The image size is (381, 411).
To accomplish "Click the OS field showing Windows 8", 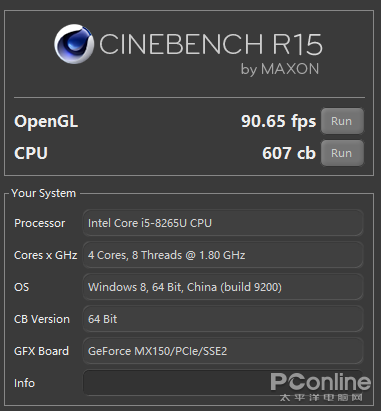I will coord(223,287).
